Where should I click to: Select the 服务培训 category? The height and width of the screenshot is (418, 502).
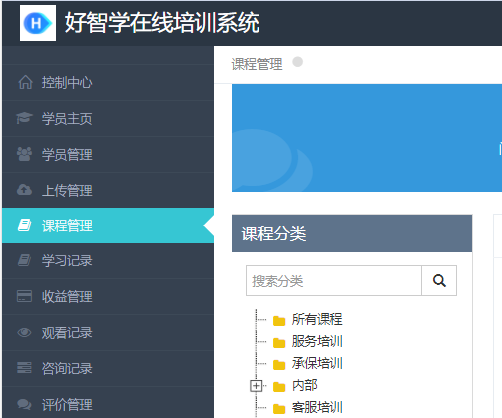317,341
